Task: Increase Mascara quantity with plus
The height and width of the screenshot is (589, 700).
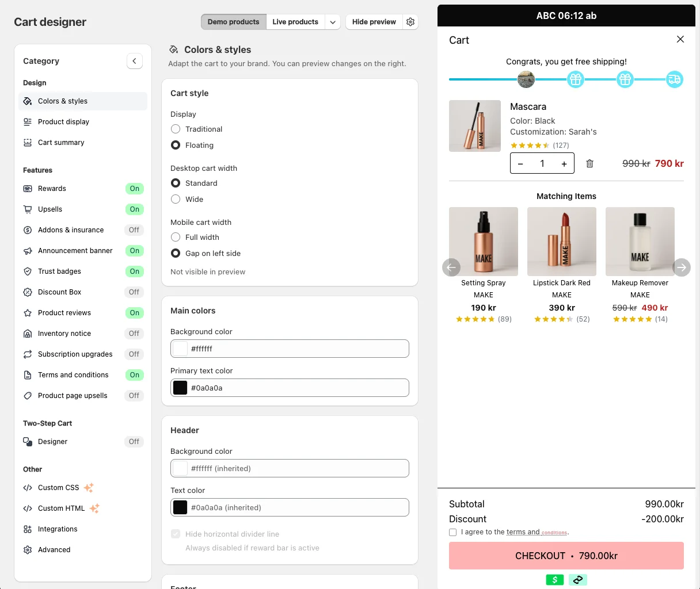Action: (x=564, y=164)
